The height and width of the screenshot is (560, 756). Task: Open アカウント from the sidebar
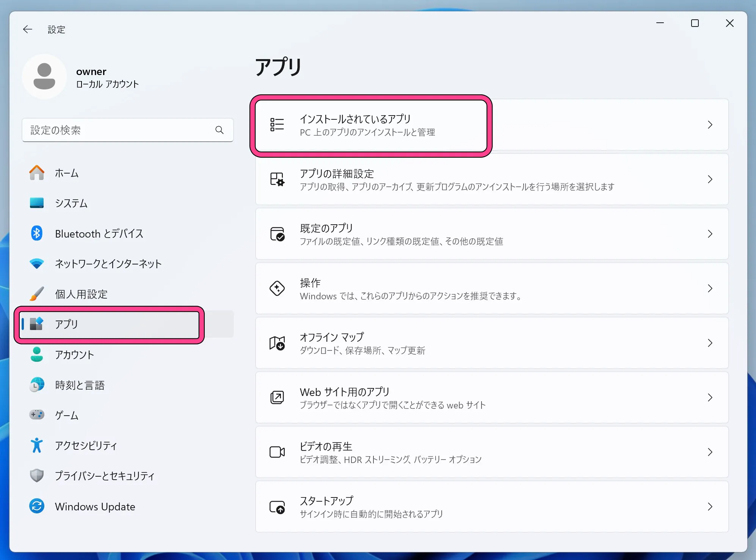(75, 355)
